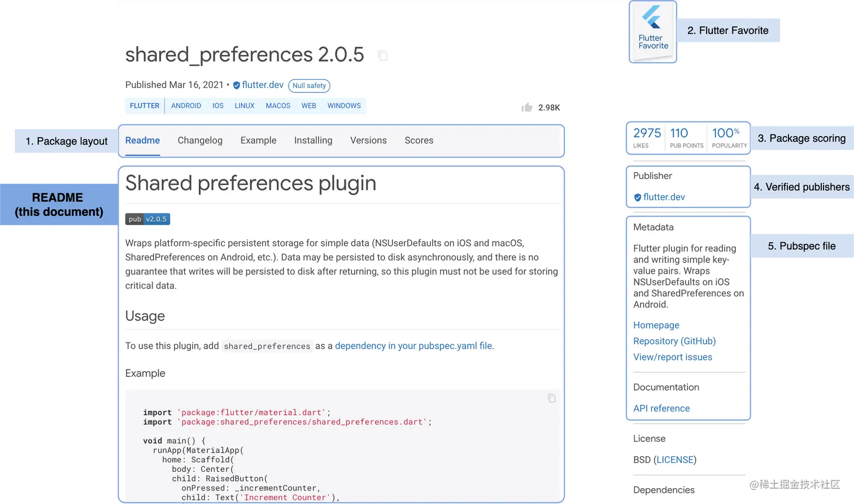Copy the example code snippet icon
Viewport: 854px width, 504px height.
[552, 398]
